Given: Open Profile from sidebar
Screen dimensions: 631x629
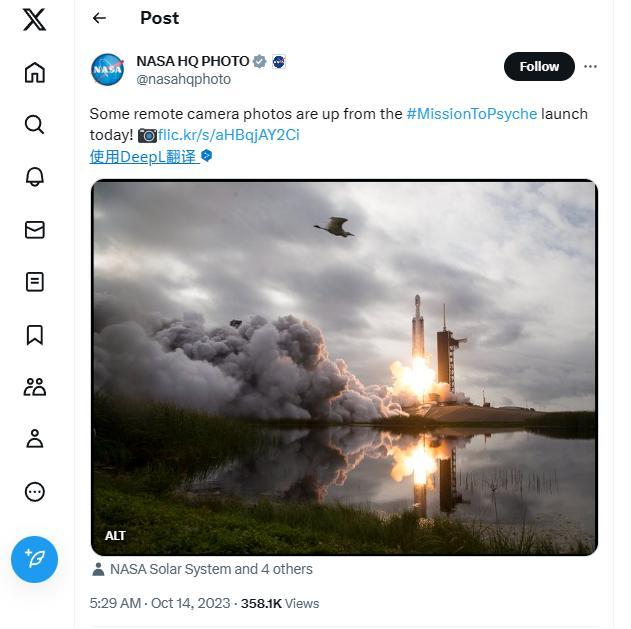Looking at the screenshot, I should (34, 439).
